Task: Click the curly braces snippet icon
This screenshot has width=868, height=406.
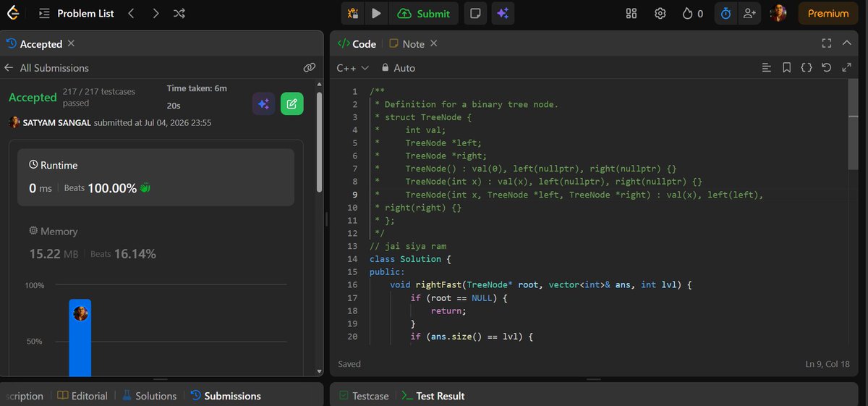Action: (807, 67)
